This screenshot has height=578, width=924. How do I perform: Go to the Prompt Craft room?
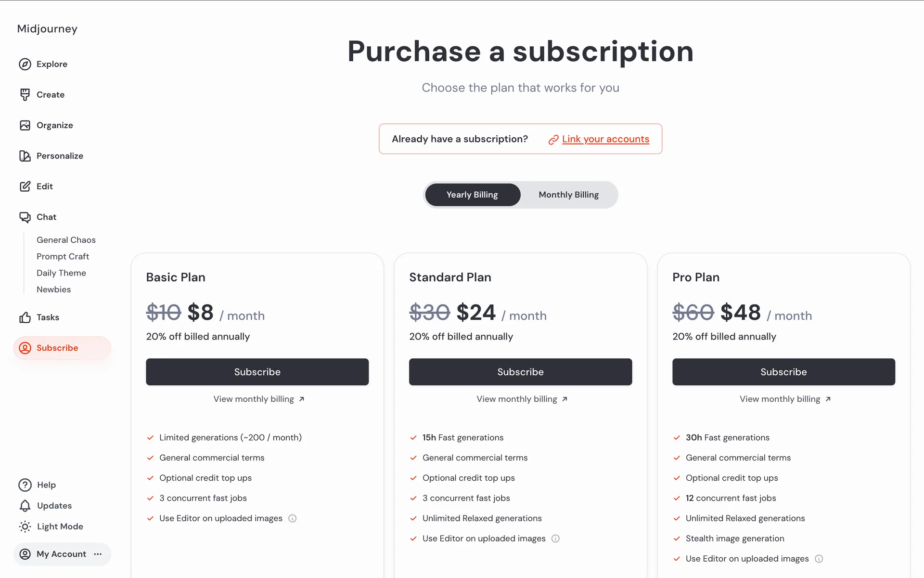(x=63, y=257)
